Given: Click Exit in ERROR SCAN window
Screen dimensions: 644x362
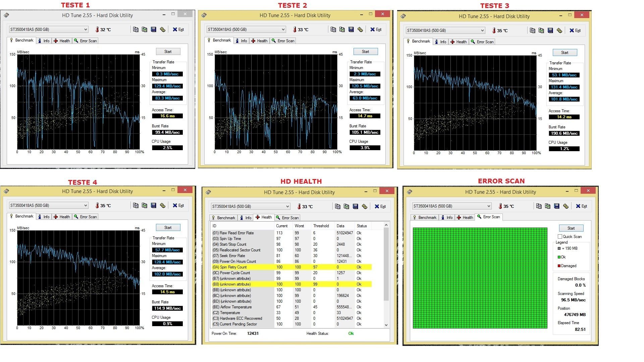Looking at the screenshot, I should click(x=582, y=206).
